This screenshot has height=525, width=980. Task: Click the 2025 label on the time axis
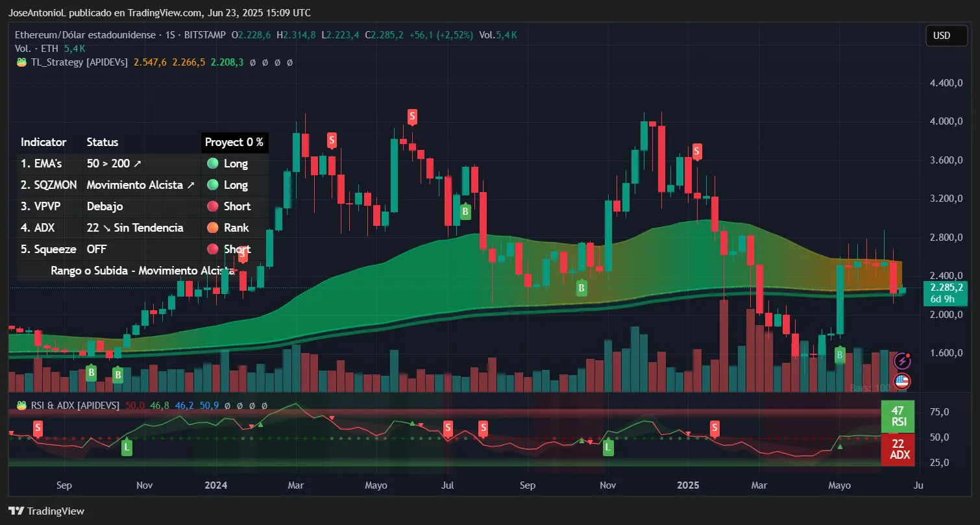[687, 485]
